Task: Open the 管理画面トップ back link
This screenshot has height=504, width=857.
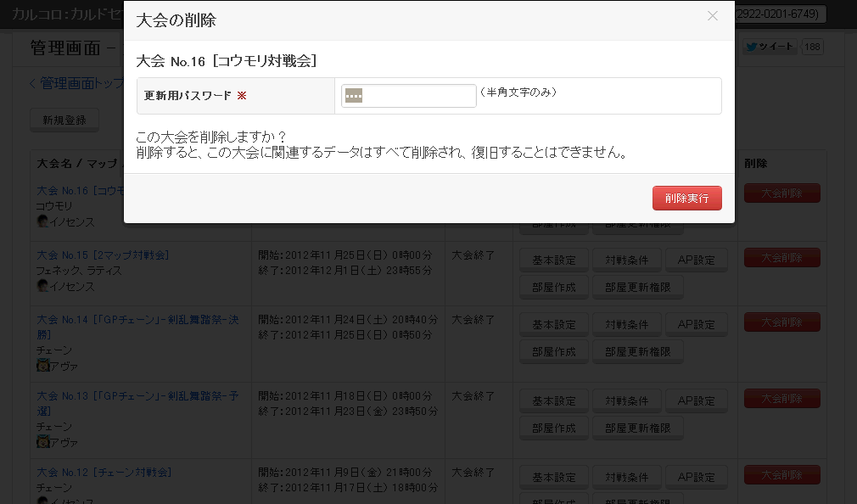Action: tap(75, 83)
